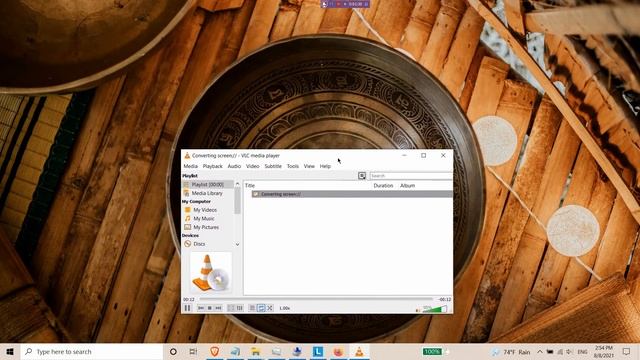Open the Media menu
This screenshot has height=360, width=640.
tap(190, 166)
